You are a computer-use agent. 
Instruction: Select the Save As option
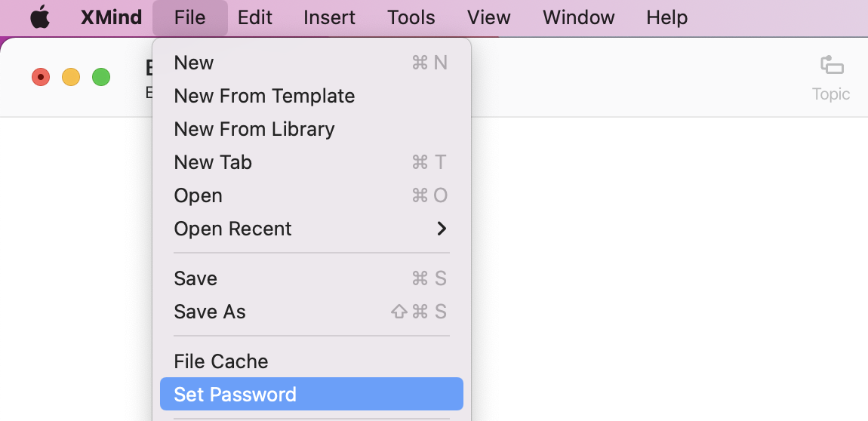(312, 312)
